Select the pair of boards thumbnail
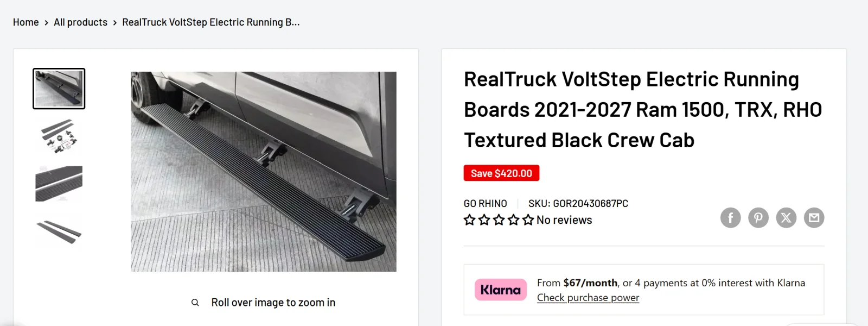Screen dimensions: 868x326 coord(59,231)
